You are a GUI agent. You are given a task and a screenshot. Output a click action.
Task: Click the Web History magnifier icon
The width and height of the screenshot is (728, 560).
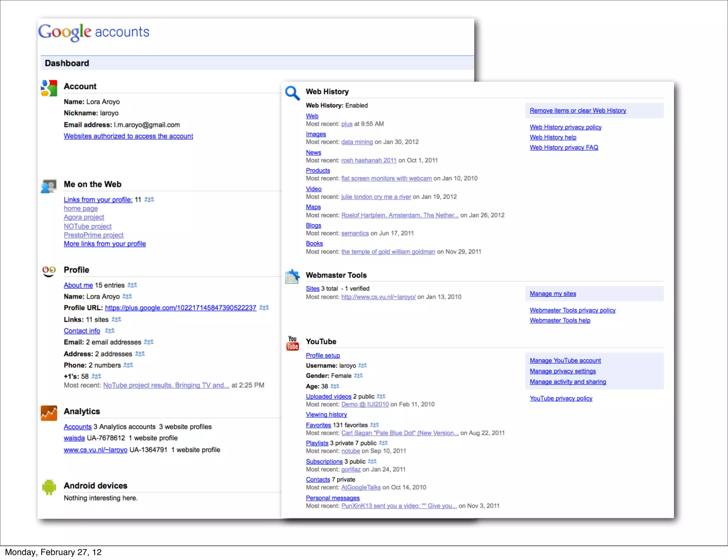(293, 93)
